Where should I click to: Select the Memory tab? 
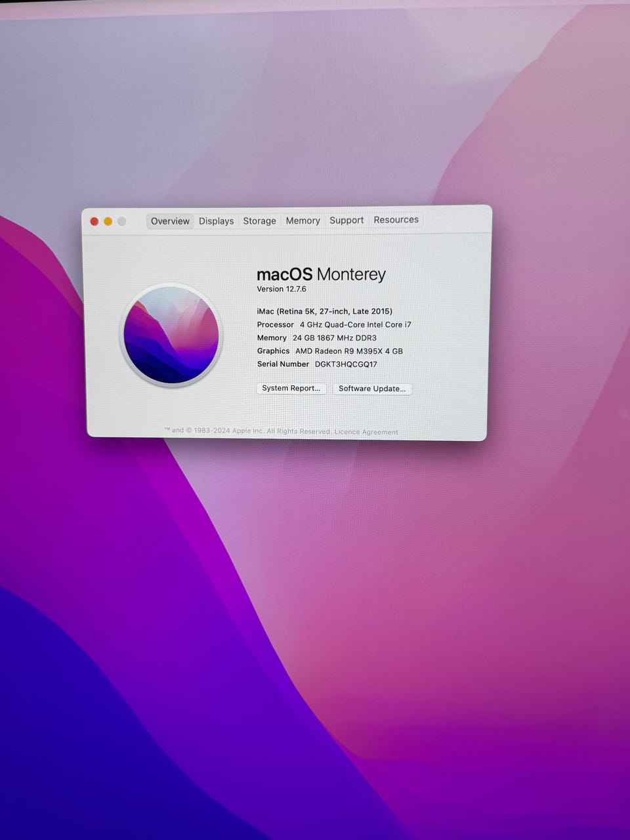click(x=303, y=220)
